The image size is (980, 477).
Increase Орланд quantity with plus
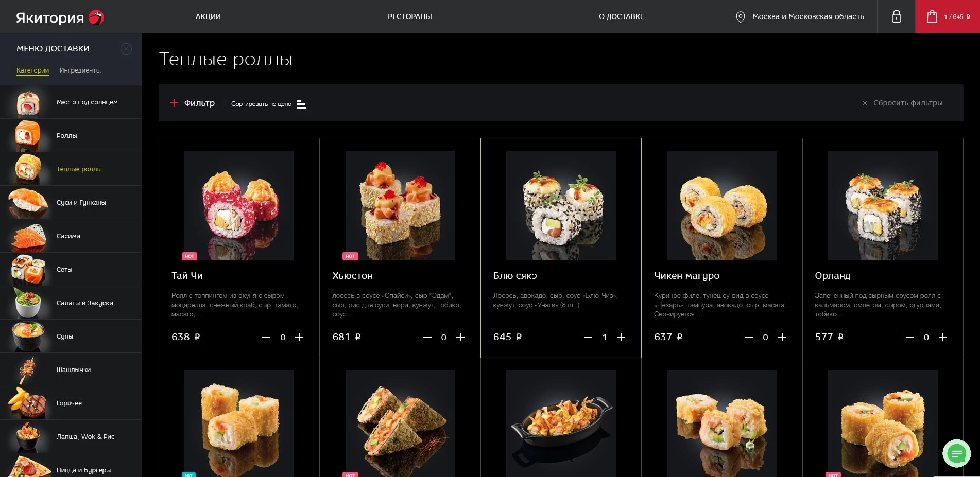943,337
